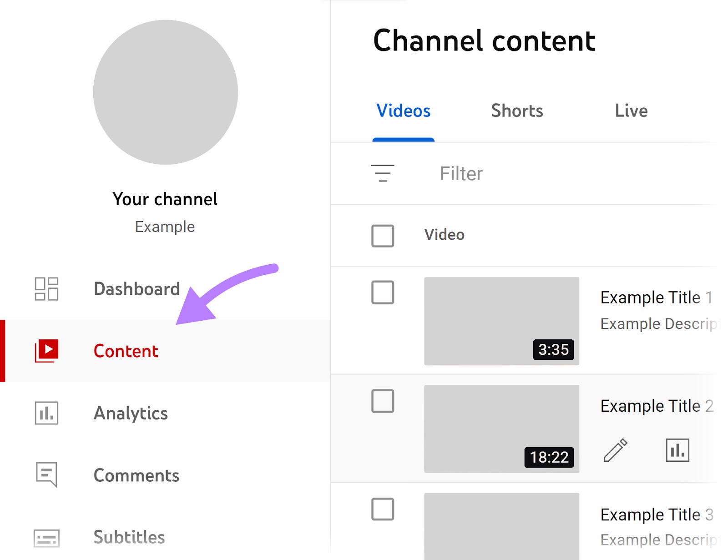
Task: Click the pencil edit icon on Example Title 2
Action: 615,450
